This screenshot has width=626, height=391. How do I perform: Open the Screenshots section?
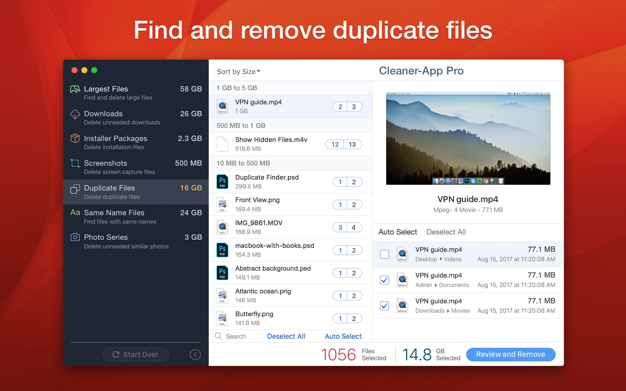136,167
